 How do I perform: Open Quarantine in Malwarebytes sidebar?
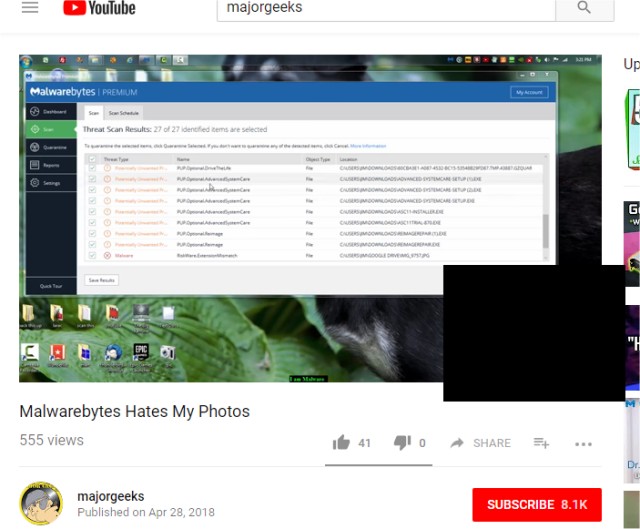(x=51, y=147)
